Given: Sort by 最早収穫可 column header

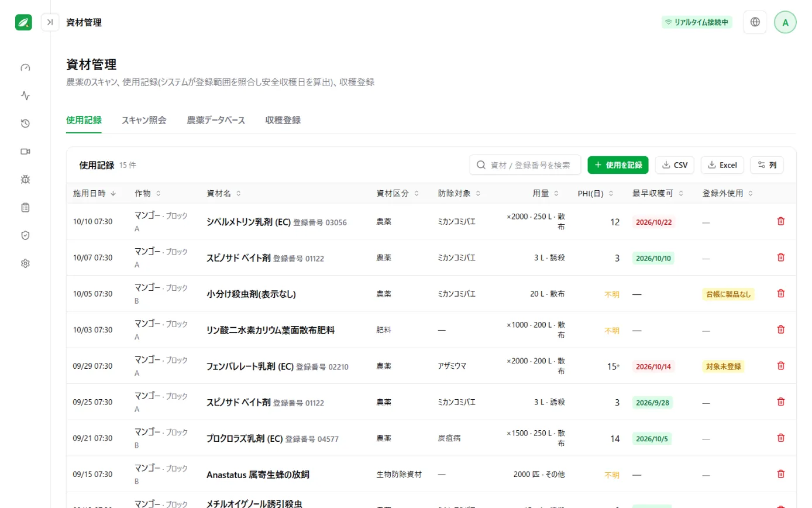Looking at the screenshot, I should [658, 193].
